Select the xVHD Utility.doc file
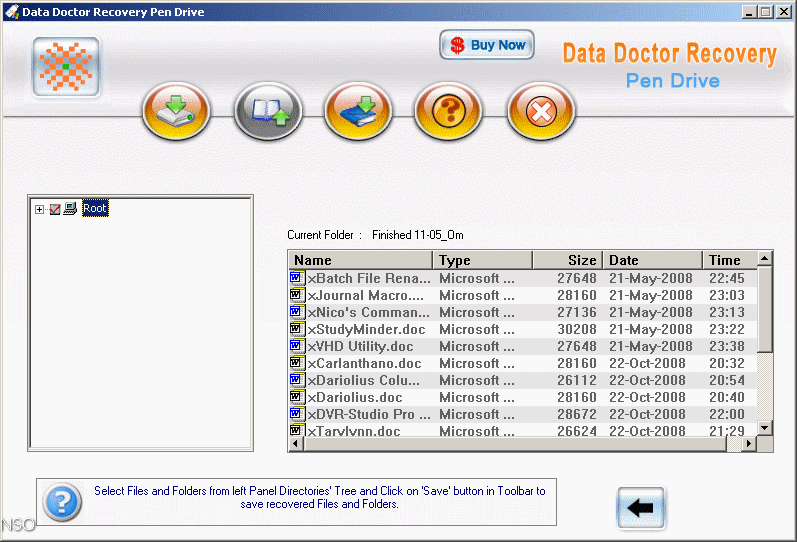Image resolution: width=797 pixels, height=542 pixels. point(523,346)
